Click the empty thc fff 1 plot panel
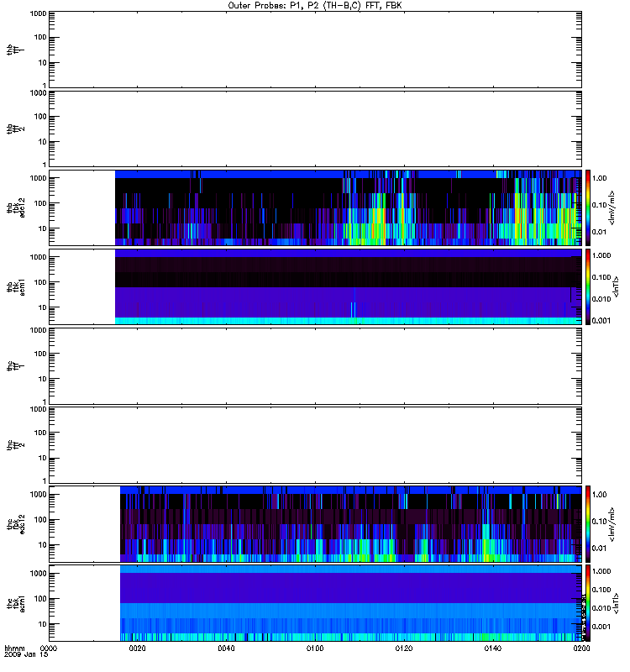 (x=315, y=366)
